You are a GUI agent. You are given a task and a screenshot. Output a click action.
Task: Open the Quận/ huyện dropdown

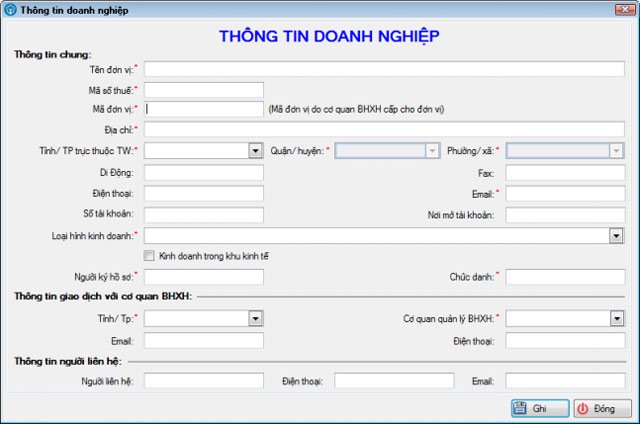point(432,151)
